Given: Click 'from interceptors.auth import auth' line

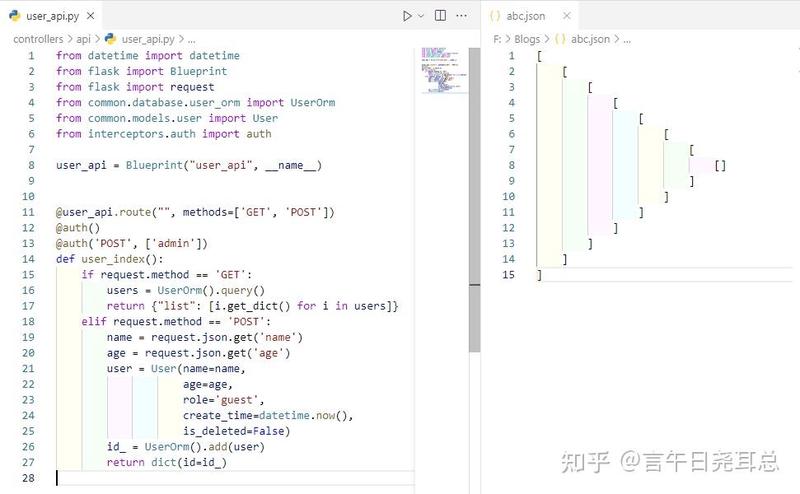Looking at the screenshot, I should (x=163, y=134).
